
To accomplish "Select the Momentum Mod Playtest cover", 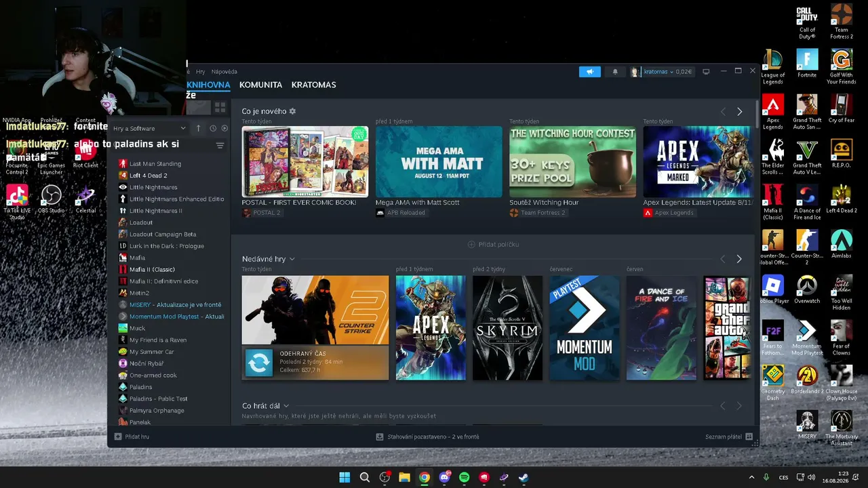I will click(x=585, y=328).
